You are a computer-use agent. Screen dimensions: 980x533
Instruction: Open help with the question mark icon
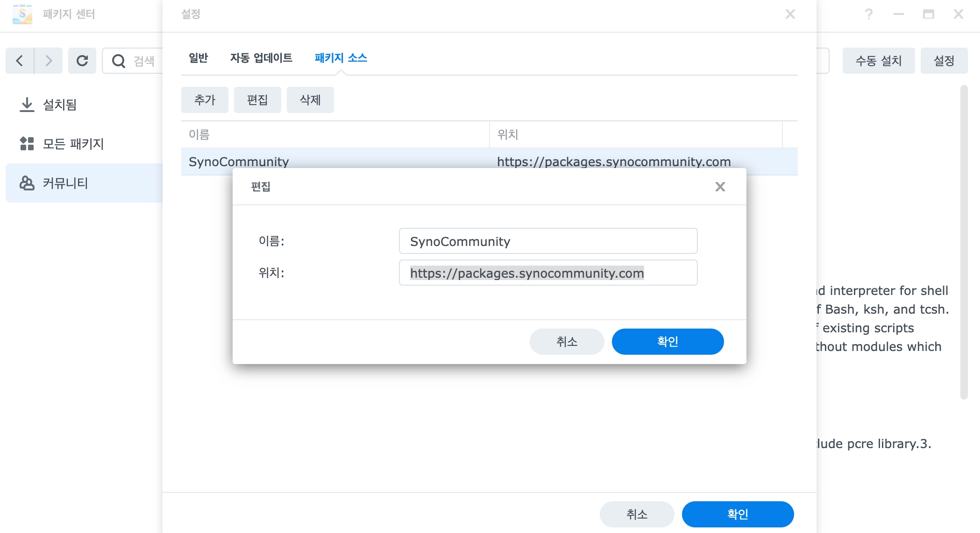(x=869, y=14)
